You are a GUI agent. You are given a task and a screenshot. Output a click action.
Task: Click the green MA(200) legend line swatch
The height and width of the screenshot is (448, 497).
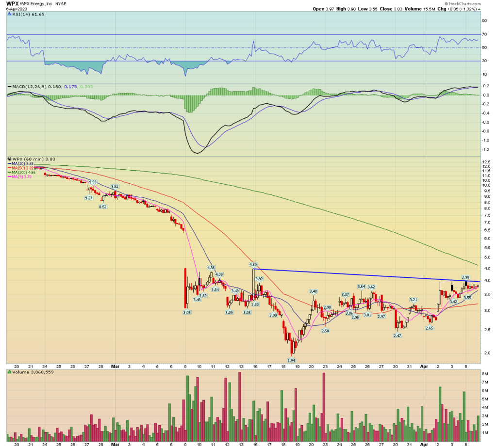point(10,172)
